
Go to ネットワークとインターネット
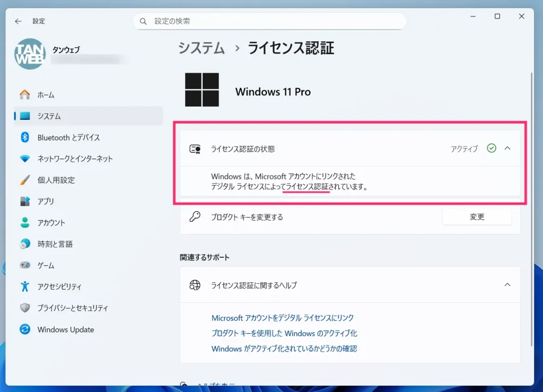click(x=89, y=159)
